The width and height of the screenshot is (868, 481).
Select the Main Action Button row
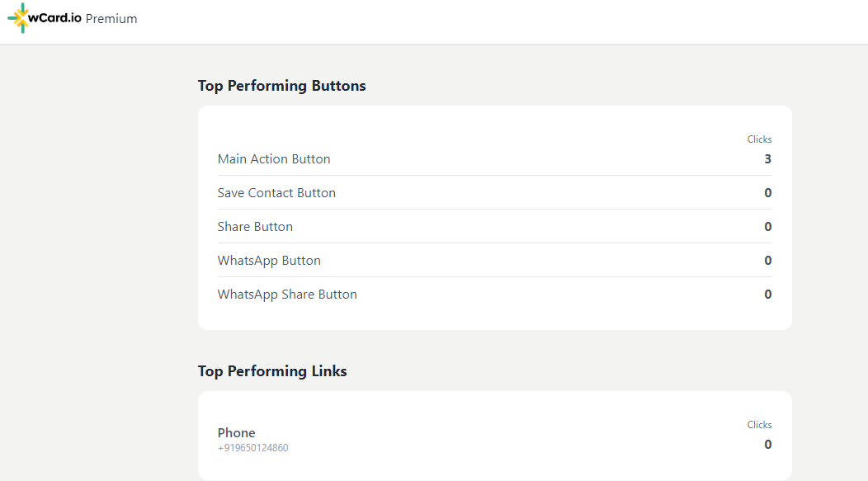pos(494,159)
